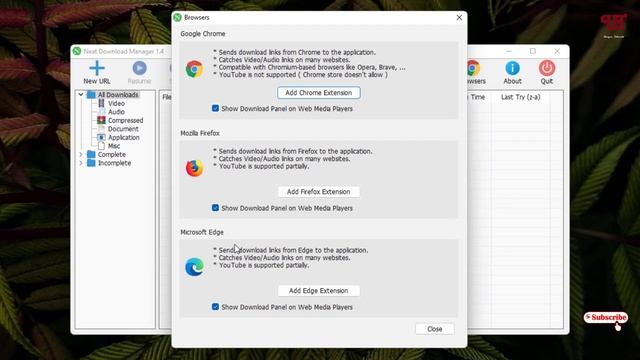
Task: Toggle Chrome Show Download Panel checkbox
Action: point(216,108)
